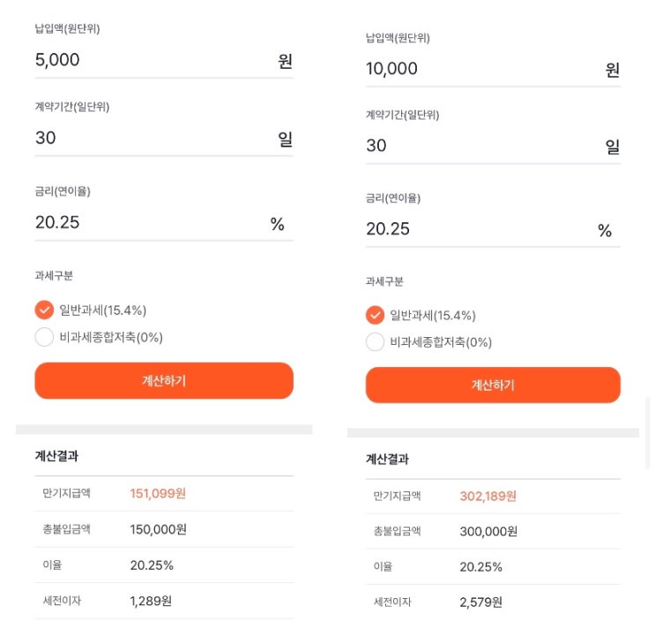The height and width of the screenshot is (644, 655).
Task: Click 세전이자 value 1,289원
Action: 151,601
